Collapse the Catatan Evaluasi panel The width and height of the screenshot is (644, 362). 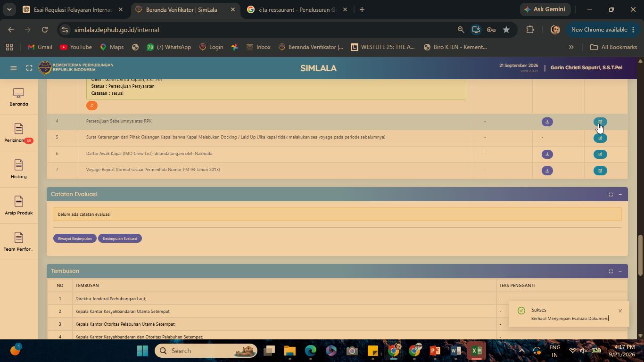click(620, 194)
